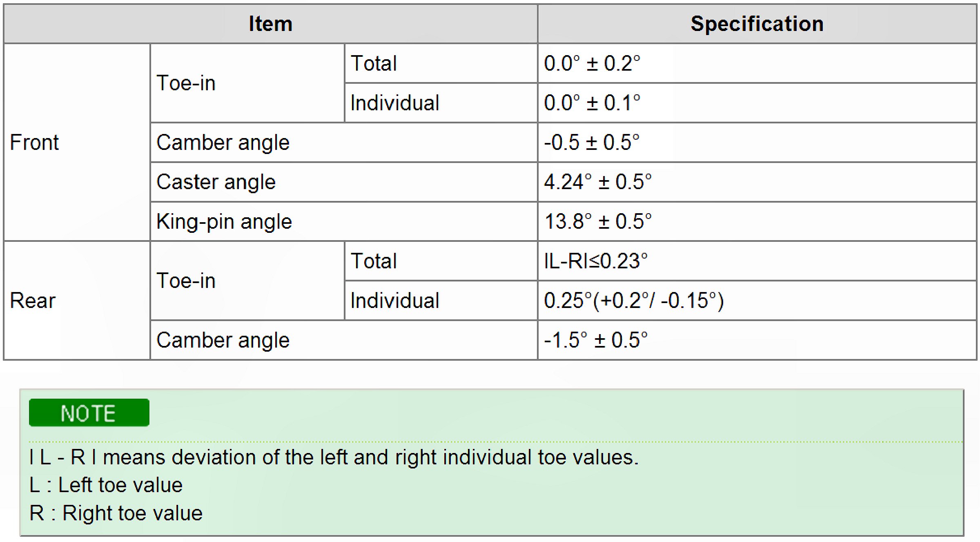The image size is (980, 542).
Task: Click the Rear row group cell
Action: click(33, 301)
